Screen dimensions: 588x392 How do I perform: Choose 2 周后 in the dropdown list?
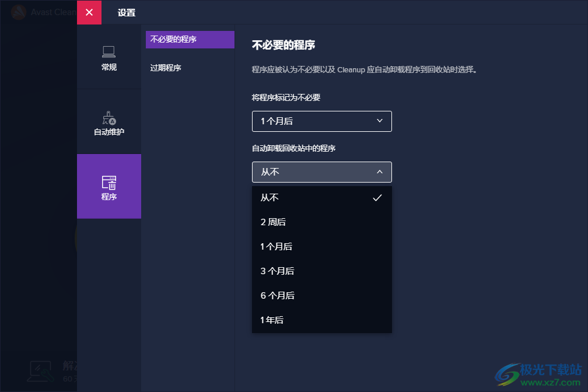click(322, 222)
